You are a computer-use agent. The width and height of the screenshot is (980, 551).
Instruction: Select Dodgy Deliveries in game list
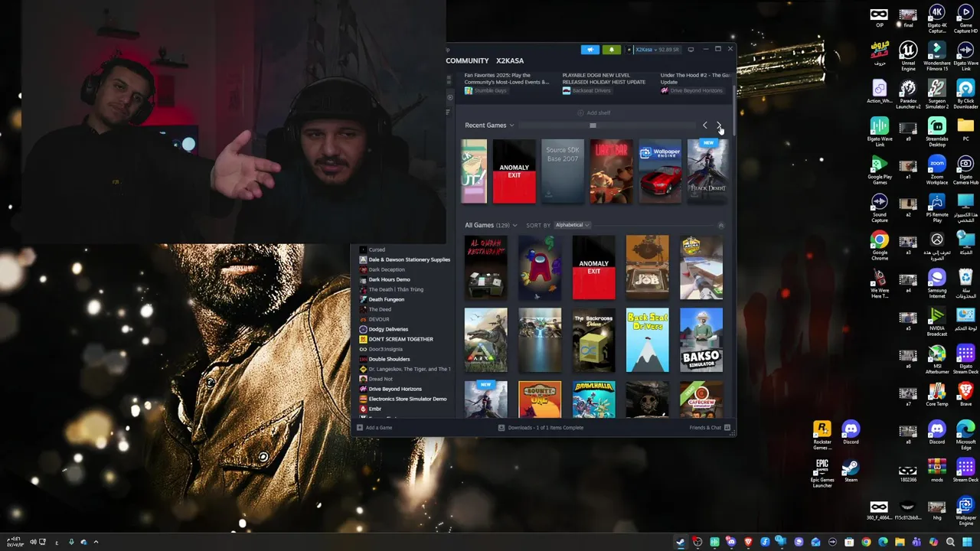(x=384, y=329)
